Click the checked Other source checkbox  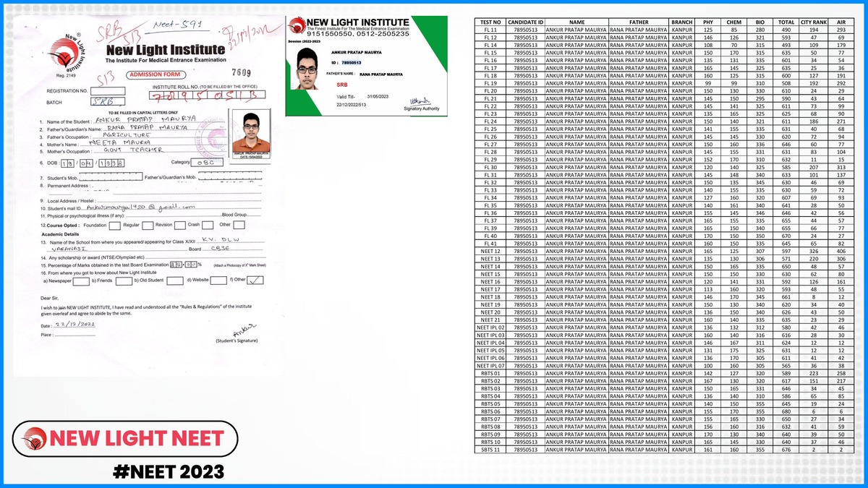[x=255, y=281]
